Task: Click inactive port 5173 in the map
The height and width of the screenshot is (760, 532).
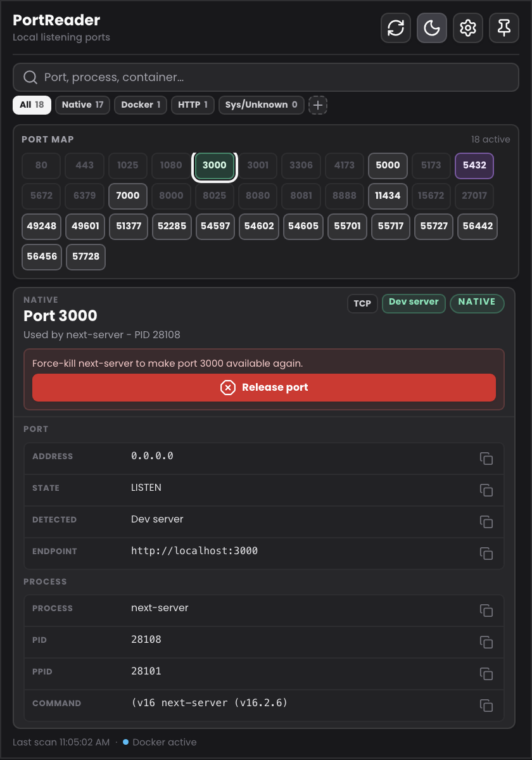Action: tap(431, 165)
